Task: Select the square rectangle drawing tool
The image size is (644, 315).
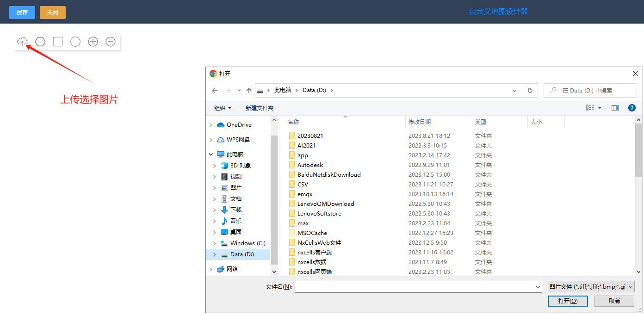Action: [58, 42]
